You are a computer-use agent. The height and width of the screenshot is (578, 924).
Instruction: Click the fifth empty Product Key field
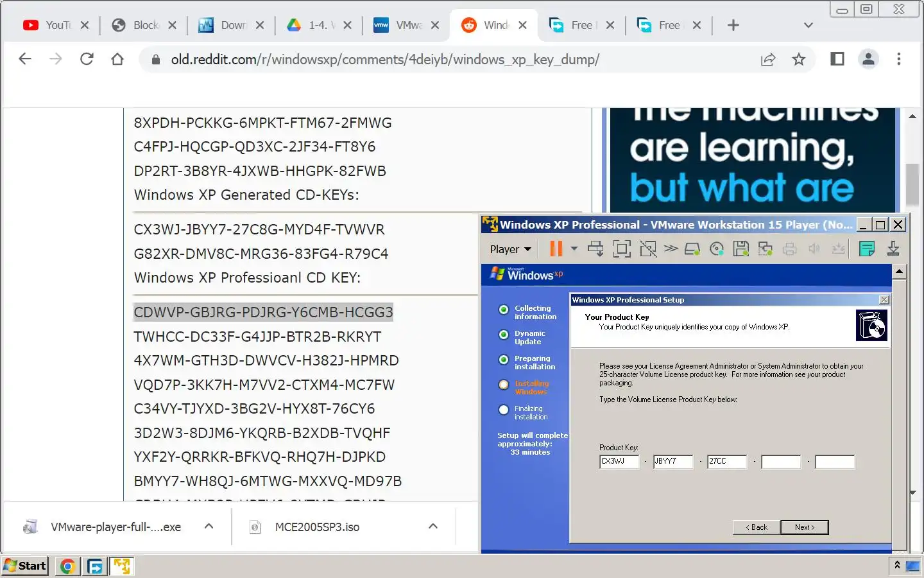pyautogui.click(x=835, y=461)
